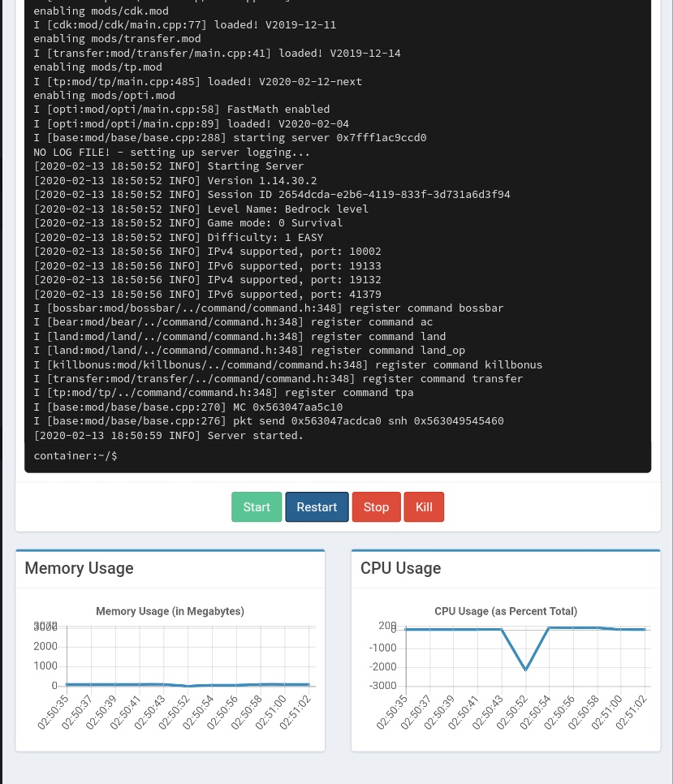Click the -2000 label on CPU chart axis
The image size is (673, 784).
tap(382, 666)
